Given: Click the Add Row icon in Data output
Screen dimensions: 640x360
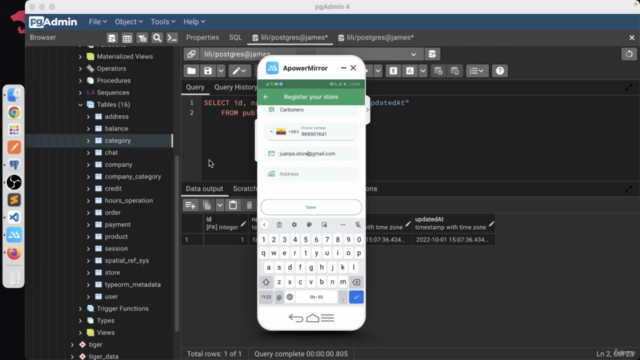Looking at the screenshot, I should [190, 205].
